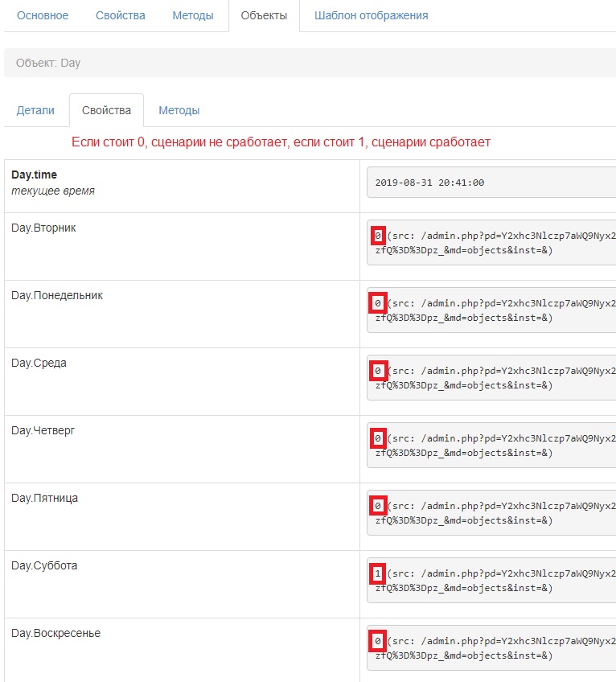The height and width of the screenshot is (682, 616).
Task: Open the Шаблон отображения tab
Action: pos(371,15)
